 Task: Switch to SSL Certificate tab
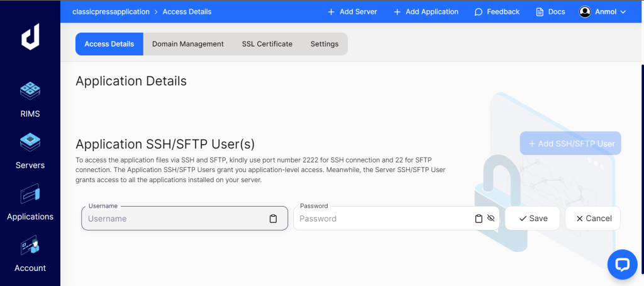tap(267, 44)
